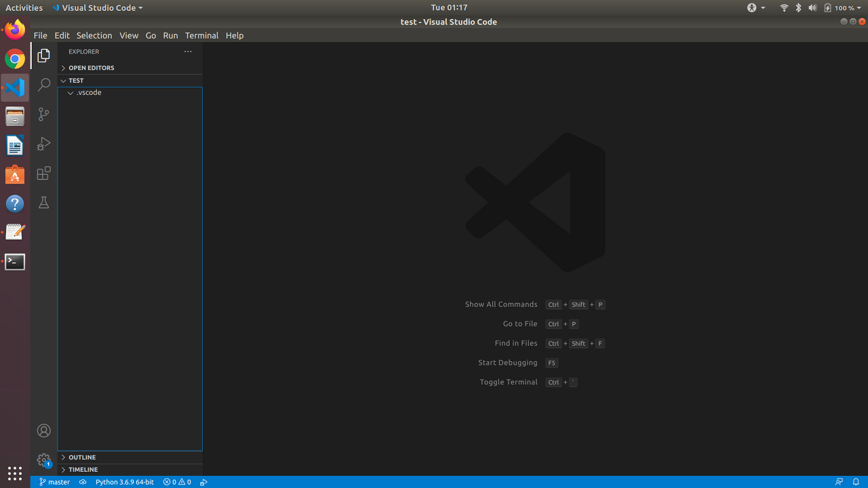Launch Google Chrome from the dock
Viewport: 868px width, 488px height.
click(15, 59)
